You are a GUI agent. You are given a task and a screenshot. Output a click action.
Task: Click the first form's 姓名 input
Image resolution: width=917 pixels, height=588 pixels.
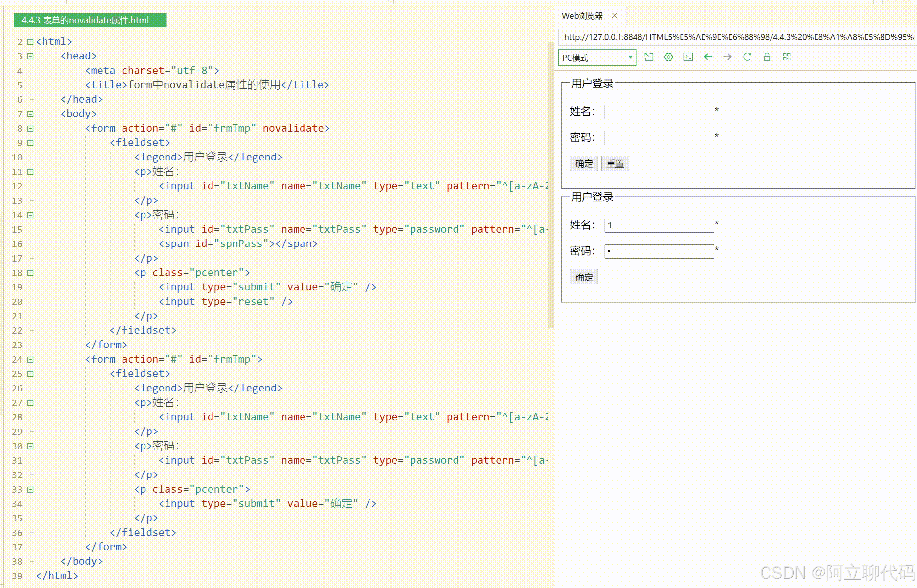(659, 112)
